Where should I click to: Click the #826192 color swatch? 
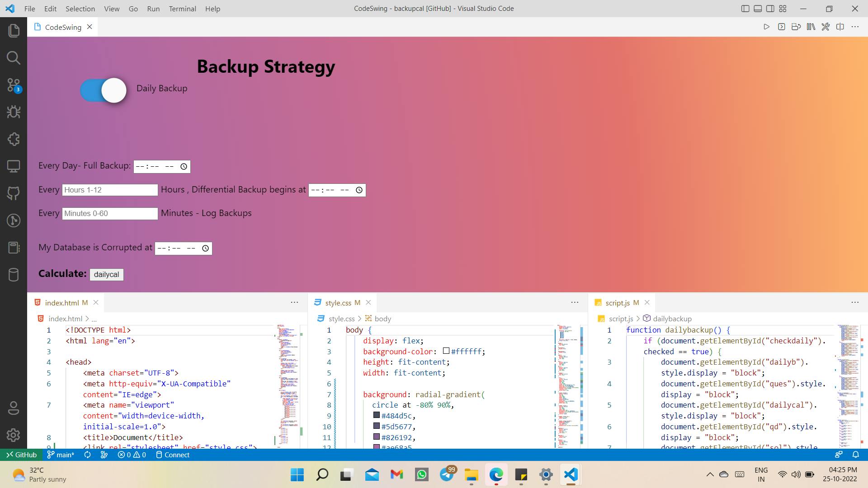click(376, 437)
